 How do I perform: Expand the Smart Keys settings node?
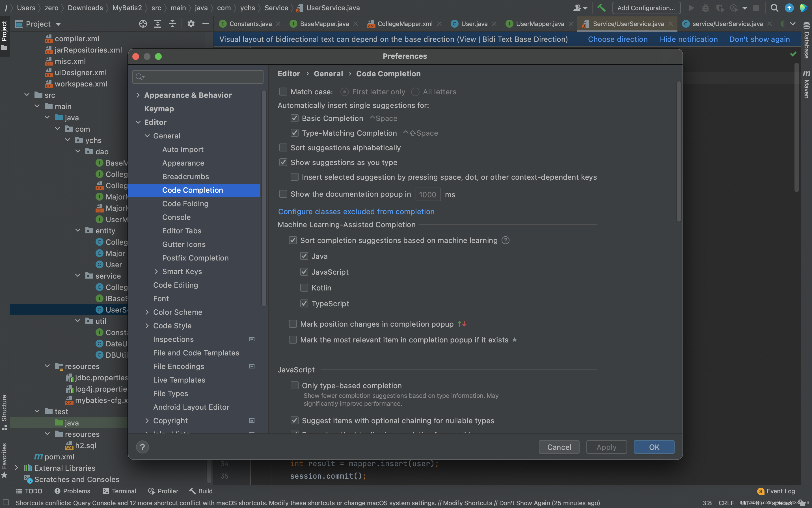156,272
